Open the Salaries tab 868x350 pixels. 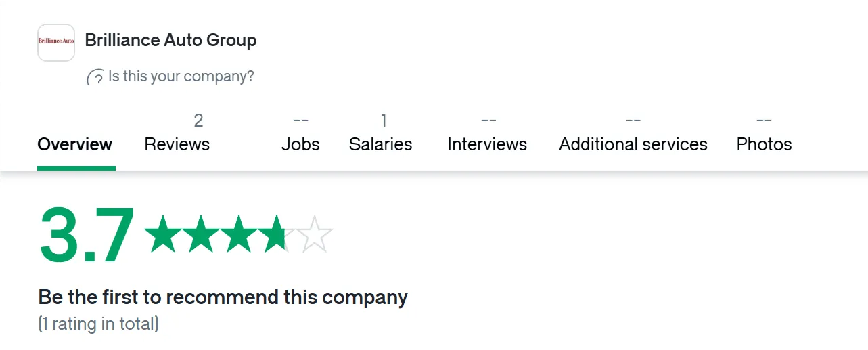point(380,144)
